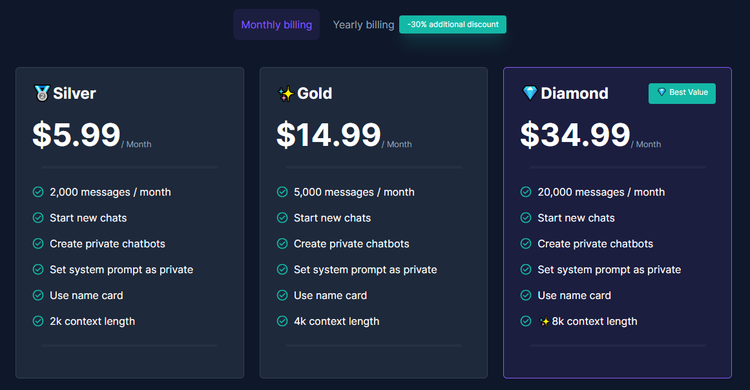The image size is (750, 390).
Task: Click check icon beside Gold's Create private chatbots
Action: click(x=282, y=244)
